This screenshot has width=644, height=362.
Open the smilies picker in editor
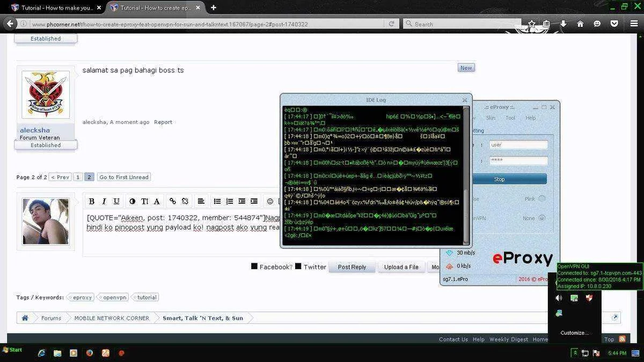click(x=270, y=201)
